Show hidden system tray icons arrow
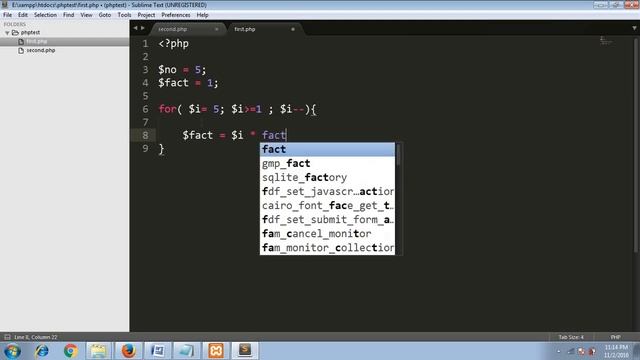640x360 pixels. (x=559, y=351)
